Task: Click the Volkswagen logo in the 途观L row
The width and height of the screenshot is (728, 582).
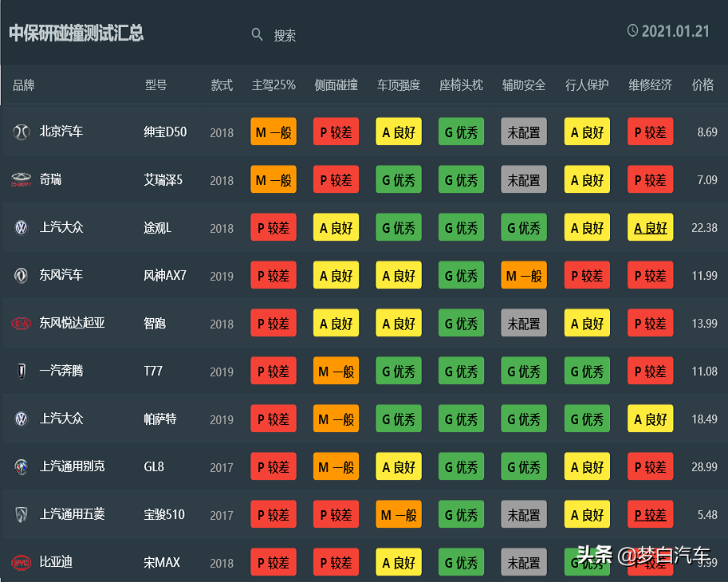Action: [21, 228]
